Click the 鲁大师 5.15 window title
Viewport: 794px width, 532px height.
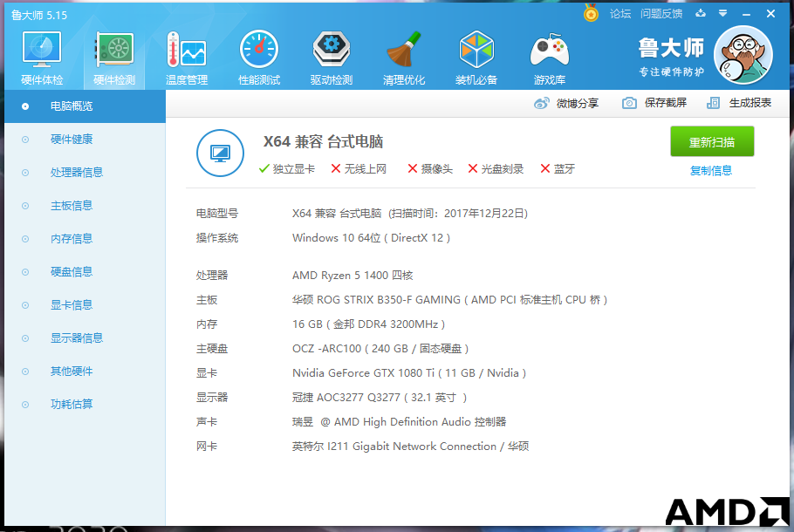pos(39,15)
